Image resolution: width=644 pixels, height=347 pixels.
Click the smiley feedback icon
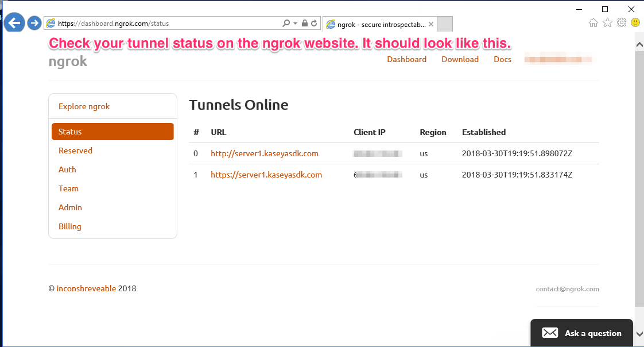pyautogui.click(x=635, y=22)
